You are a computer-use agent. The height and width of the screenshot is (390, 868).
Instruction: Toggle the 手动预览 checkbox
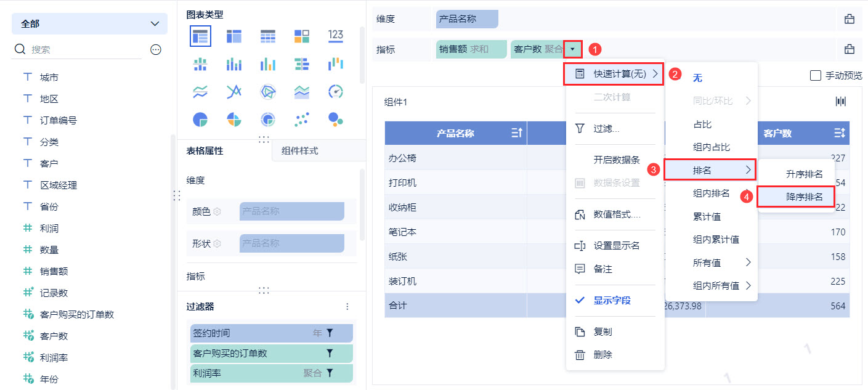click(816, 75)
